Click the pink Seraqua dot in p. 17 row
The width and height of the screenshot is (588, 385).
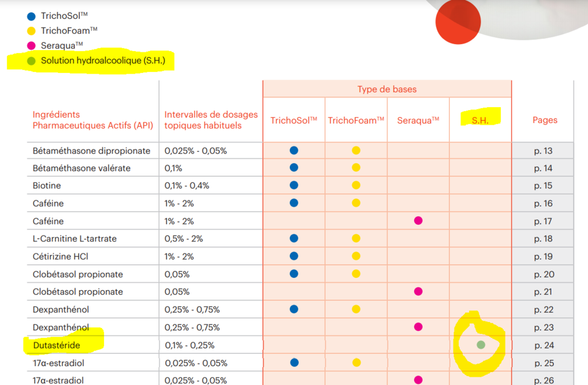click(x=418, y=221)
